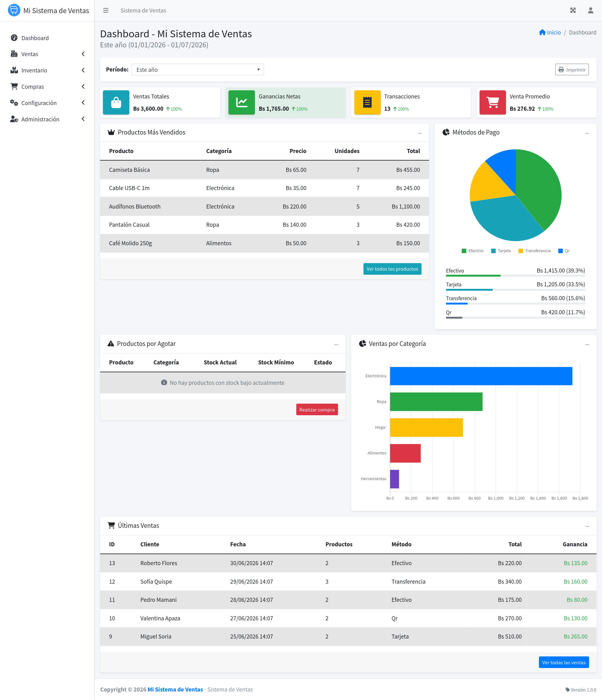
Task: Toggle Tarjeta legend entry in pie chart
Action: click(501, 251)
